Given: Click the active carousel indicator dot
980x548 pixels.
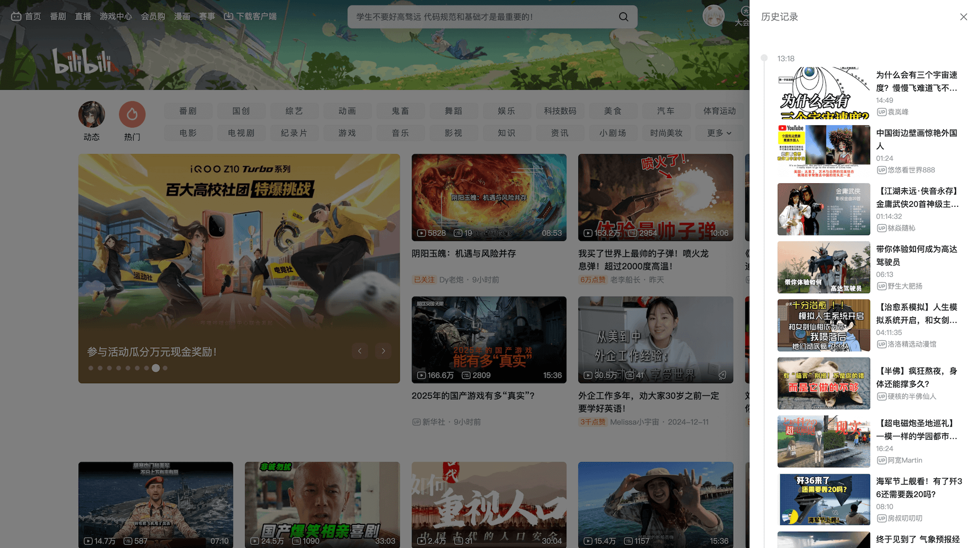Looking at the screenshot, I should (156, 368).
